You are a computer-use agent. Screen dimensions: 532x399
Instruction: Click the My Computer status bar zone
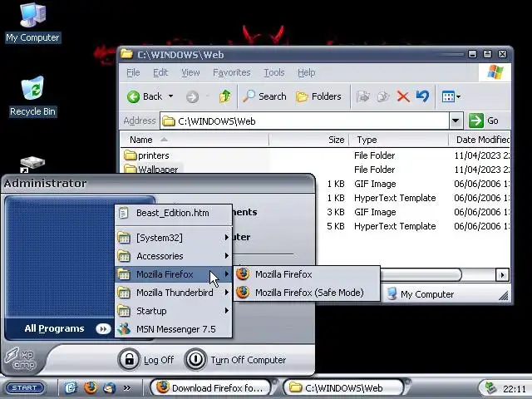click(421, 293)
